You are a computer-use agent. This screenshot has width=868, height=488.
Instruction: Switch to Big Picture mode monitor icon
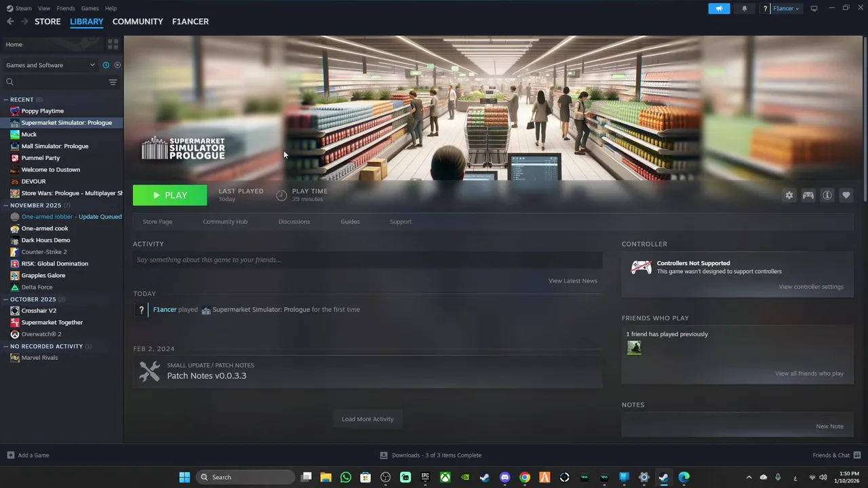click(x=814, y=8)
